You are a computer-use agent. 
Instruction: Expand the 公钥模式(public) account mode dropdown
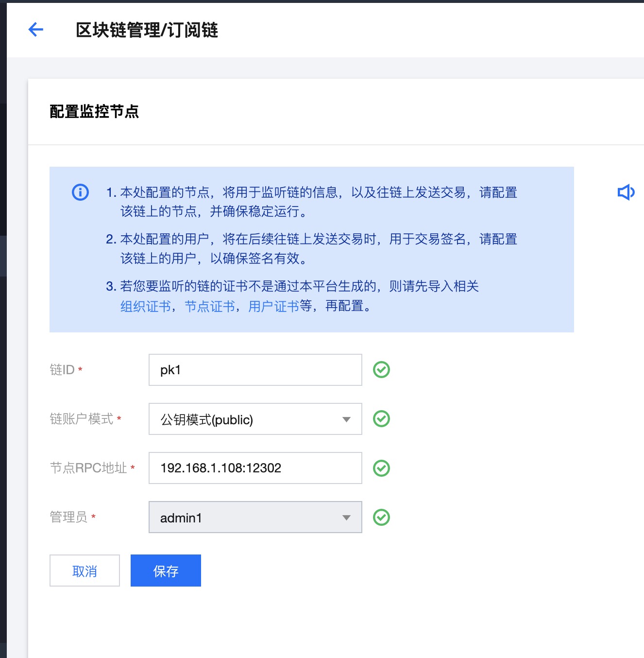coord(255,419)
